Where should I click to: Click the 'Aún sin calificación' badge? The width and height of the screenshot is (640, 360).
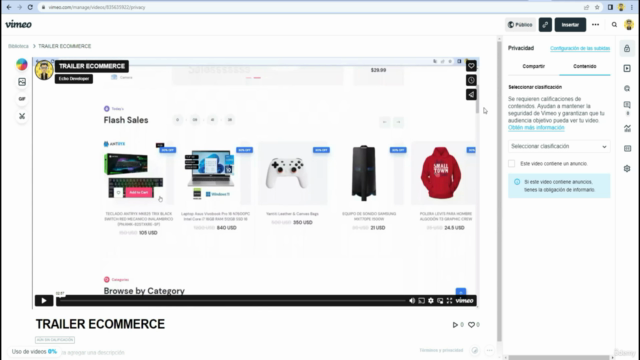point(55,340)
